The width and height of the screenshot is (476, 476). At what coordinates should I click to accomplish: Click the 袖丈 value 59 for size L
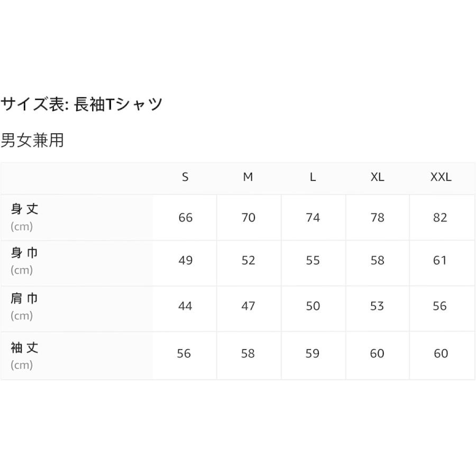click(313, 353)
